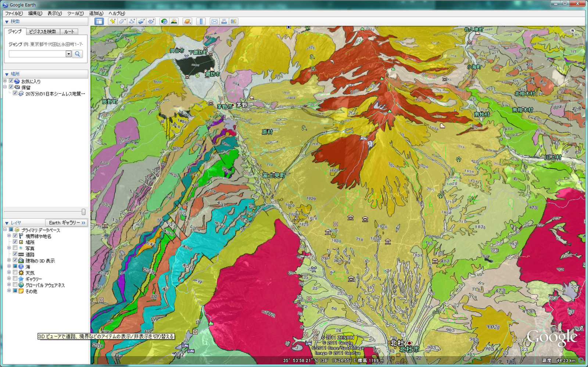Click the グローバル アウェアネス globe icon
Image resolution: width=588 pixels, height=367 pixels.
click(21, 285)
